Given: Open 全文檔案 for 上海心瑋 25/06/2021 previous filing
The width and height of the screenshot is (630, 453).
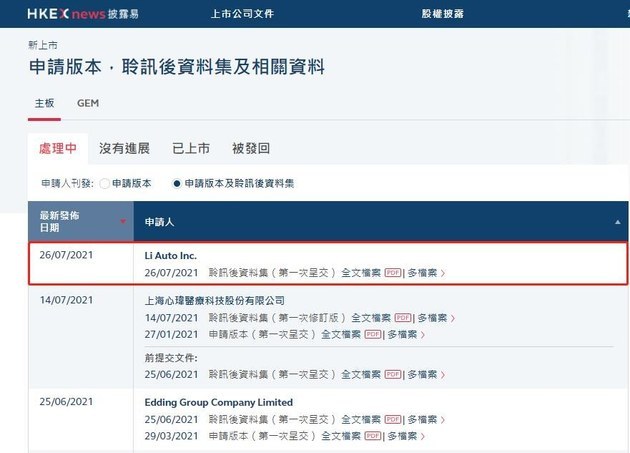Looking at the screenshot, I should click(x=361, y=375).
